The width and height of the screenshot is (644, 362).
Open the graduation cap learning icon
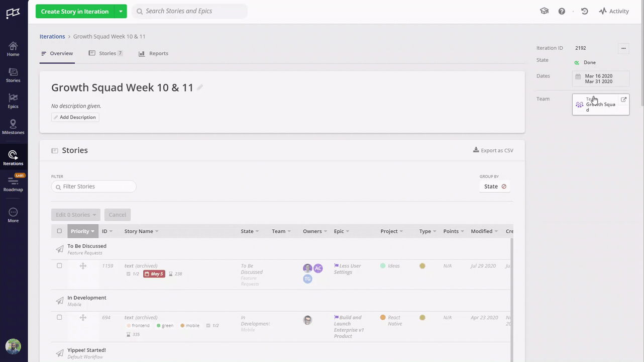pos(544,11)
